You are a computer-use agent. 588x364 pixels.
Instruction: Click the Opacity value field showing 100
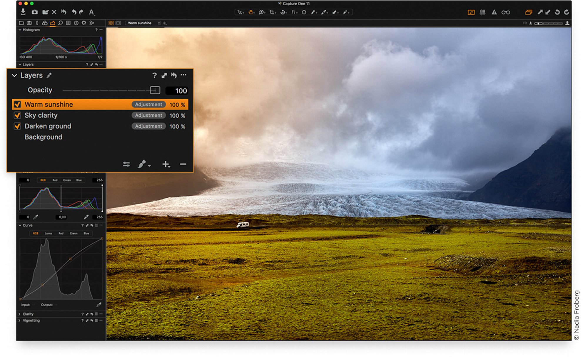[x=177, y=91]
